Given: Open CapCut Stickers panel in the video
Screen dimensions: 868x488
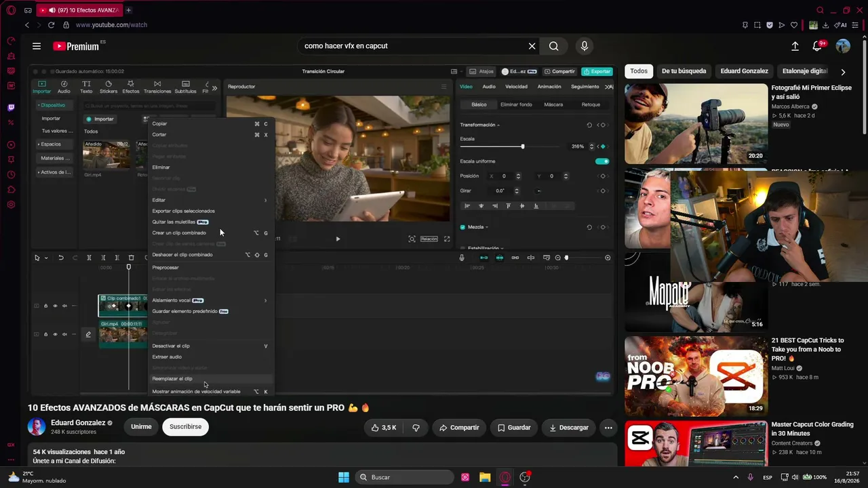Looking at the screenshot, I should point(108,87).
